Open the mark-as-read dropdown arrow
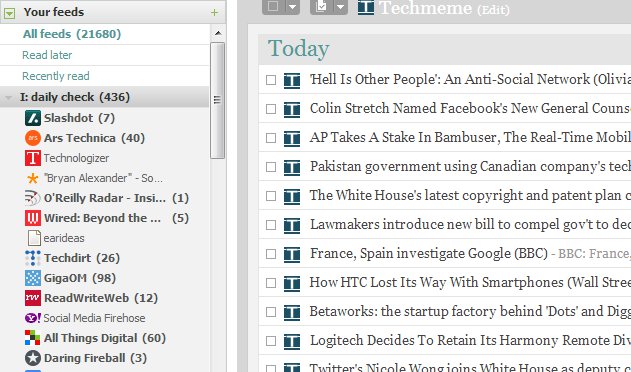 340,6
